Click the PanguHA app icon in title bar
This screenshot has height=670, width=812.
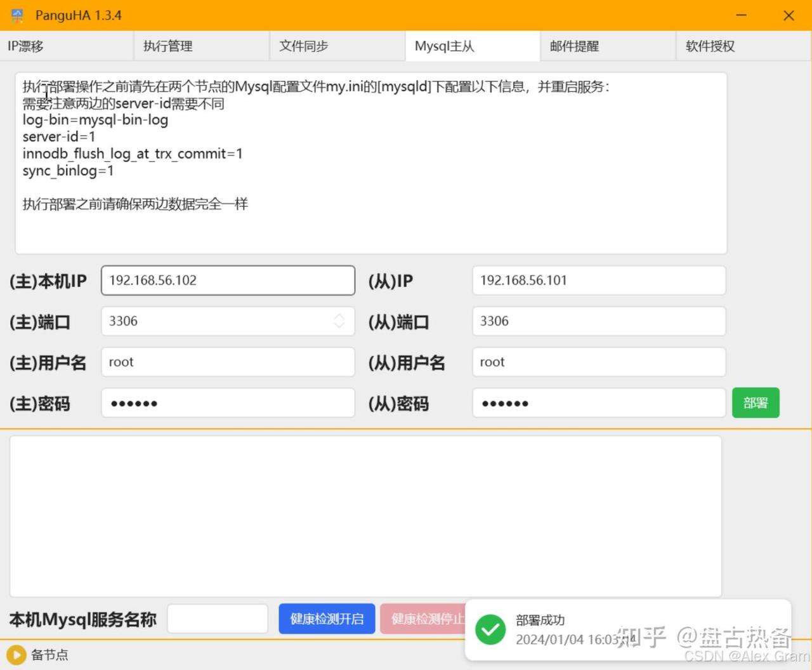click(17, 15)
